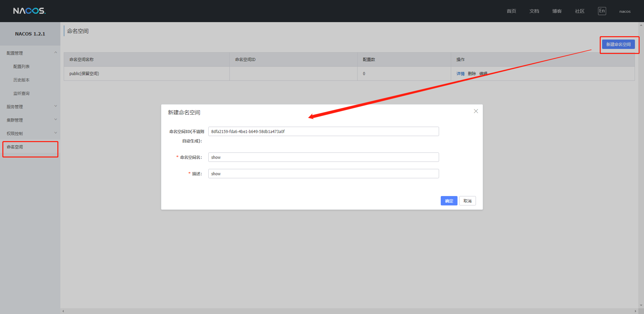644x314 pixels.
Task: Focus the 命名空间ID input field
Action: (x=323, y=131)
